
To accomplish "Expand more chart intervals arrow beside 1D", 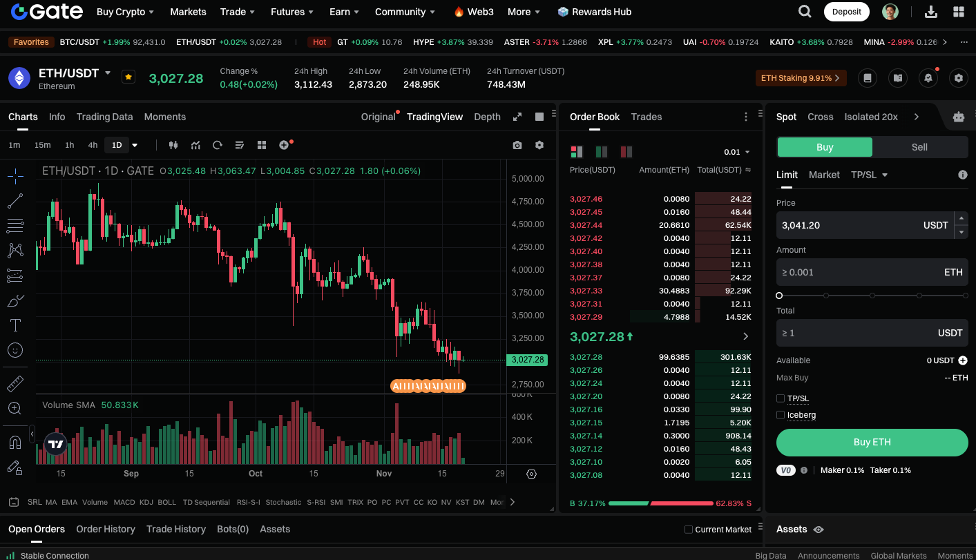I will click(135, 145).
